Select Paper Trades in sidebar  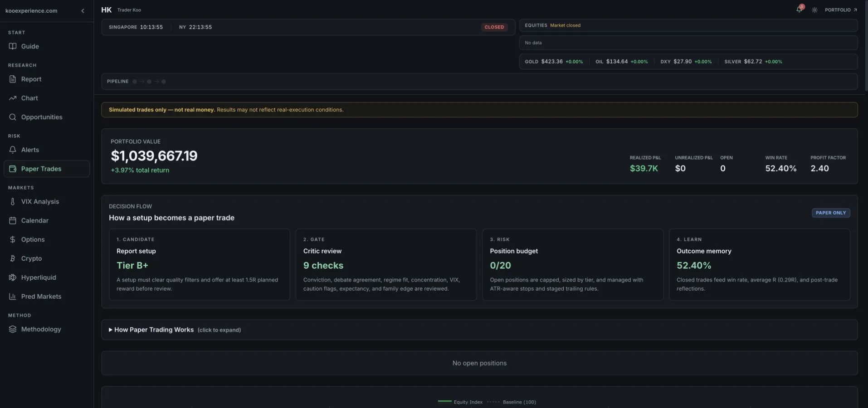(46, 169)
